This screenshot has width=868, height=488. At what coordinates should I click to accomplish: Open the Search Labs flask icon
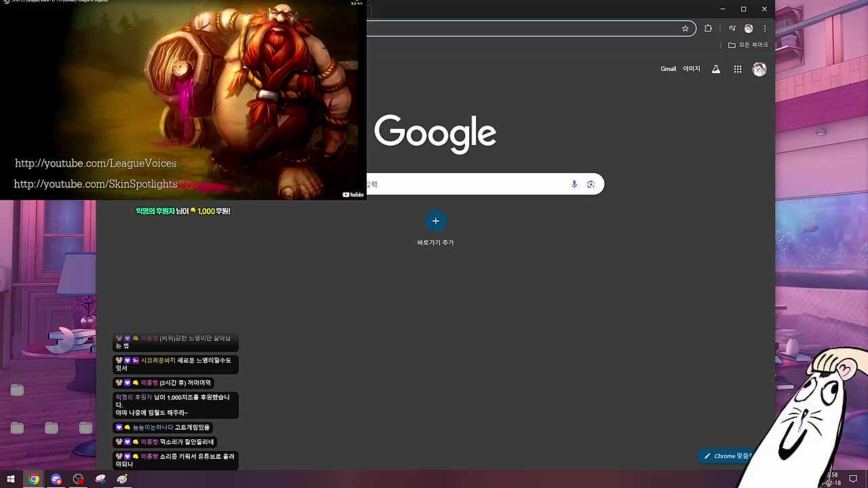[715, 69]
